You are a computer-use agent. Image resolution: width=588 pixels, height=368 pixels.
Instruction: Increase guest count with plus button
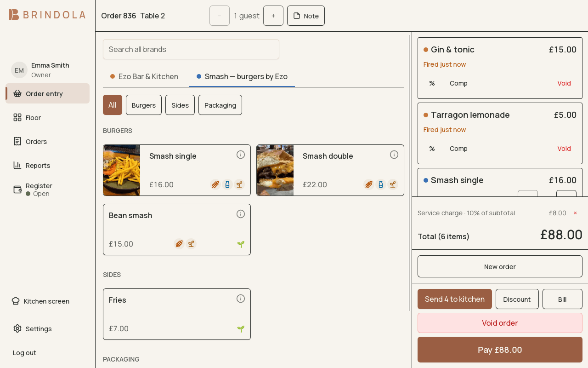click(273, 16)
